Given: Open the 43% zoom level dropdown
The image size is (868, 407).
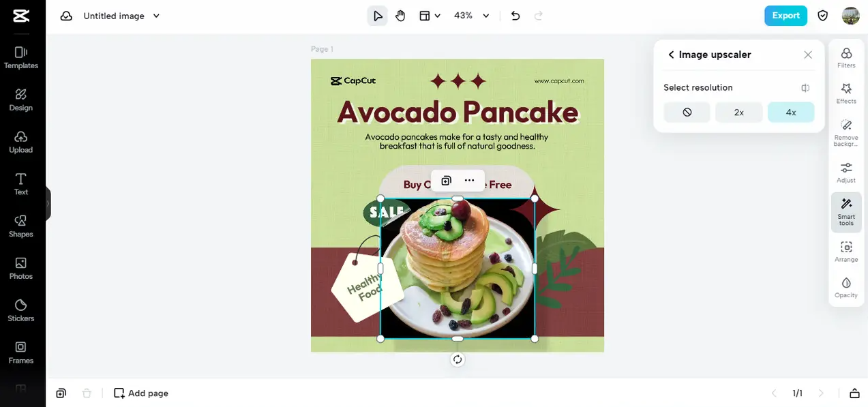Looking at the screenshot, I should 472,16.
